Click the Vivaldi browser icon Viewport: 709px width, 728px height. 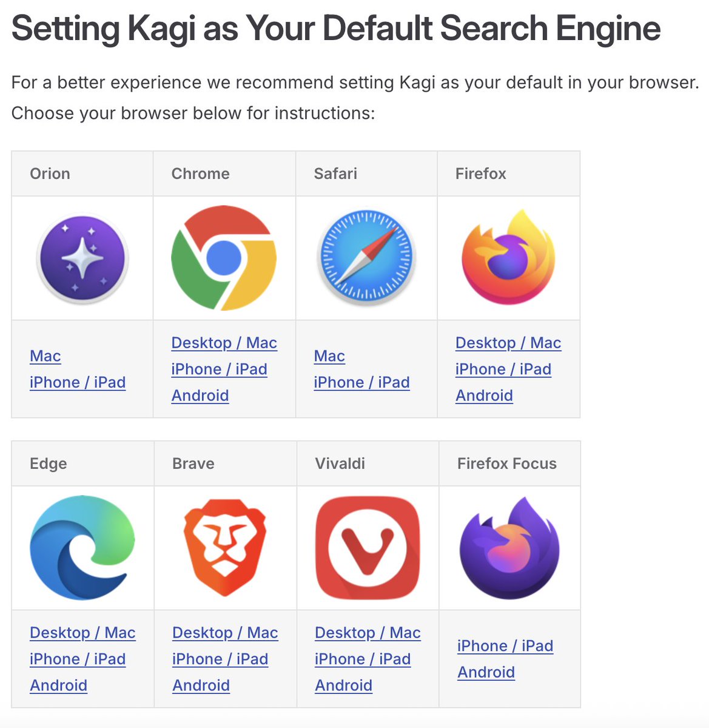[x=368, y=548]
